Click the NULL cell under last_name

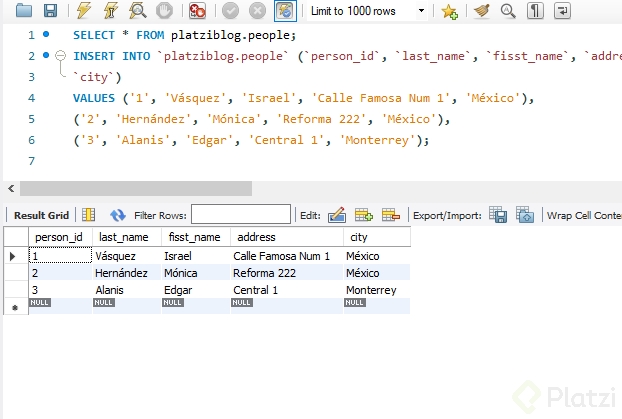click(127, 306)
